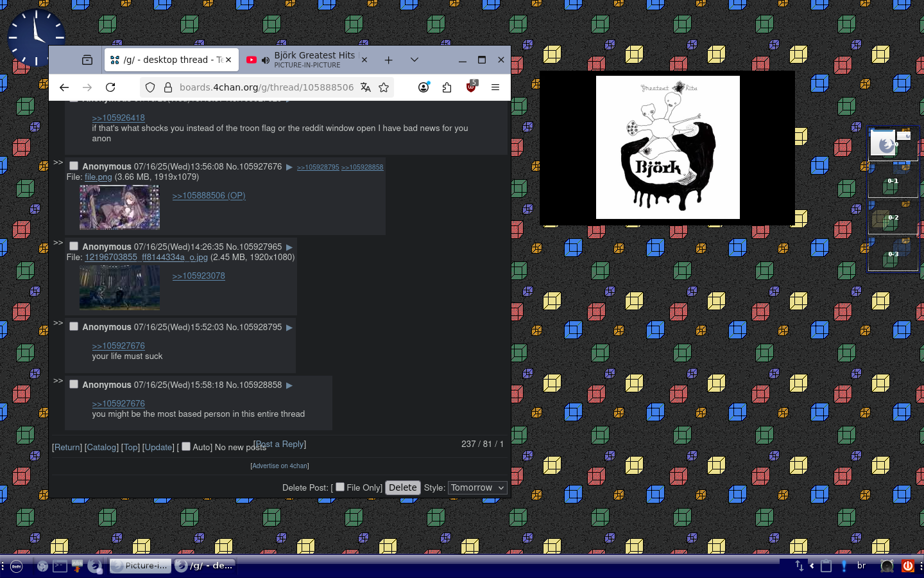Switch to the /g/ - desktop thread tab
This screenshot has width=924, height=578.
(x=171, y=60)
